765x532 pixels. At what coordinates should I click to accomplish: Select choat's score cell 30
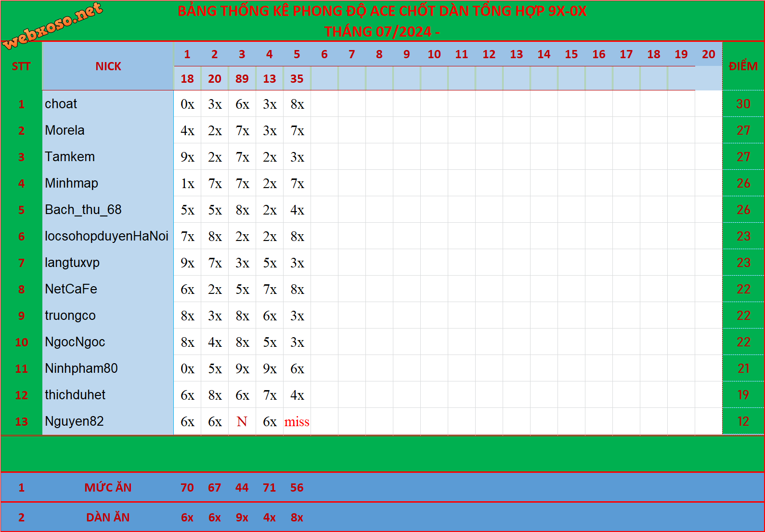click(x=743, y=104)
